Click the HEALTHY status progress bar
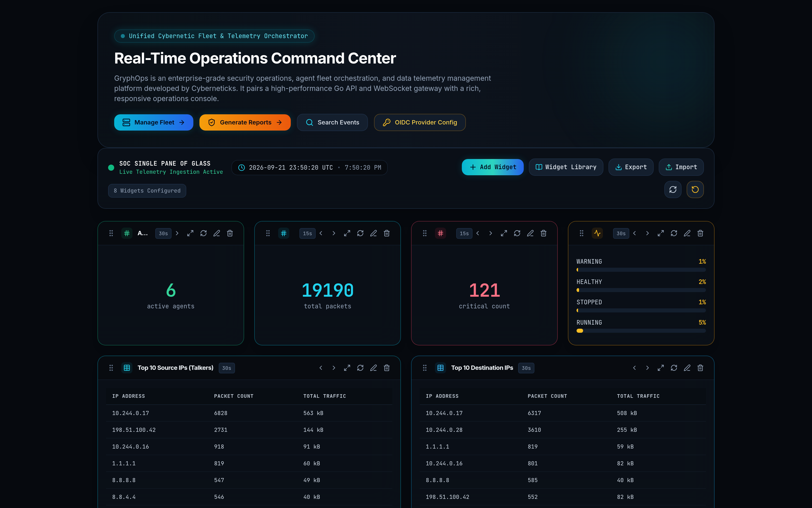Viewport: 812px width, 508px height. [641, 290]
